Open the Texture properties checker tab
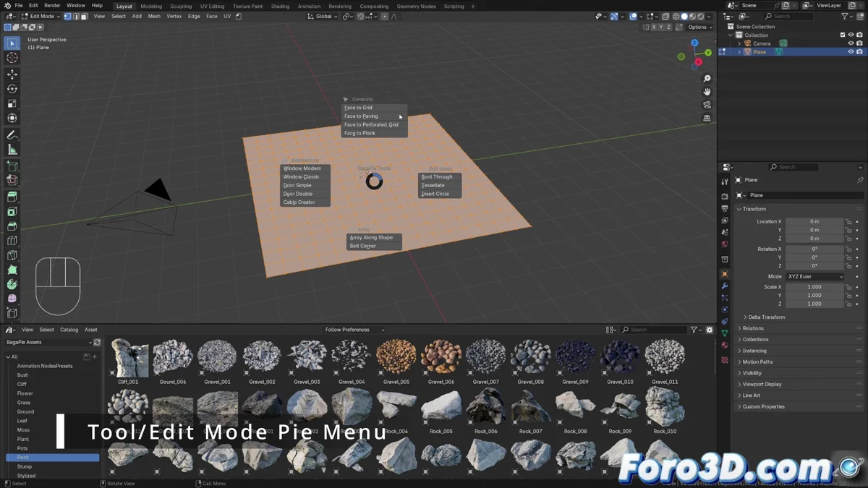 [x=724, y=359]
